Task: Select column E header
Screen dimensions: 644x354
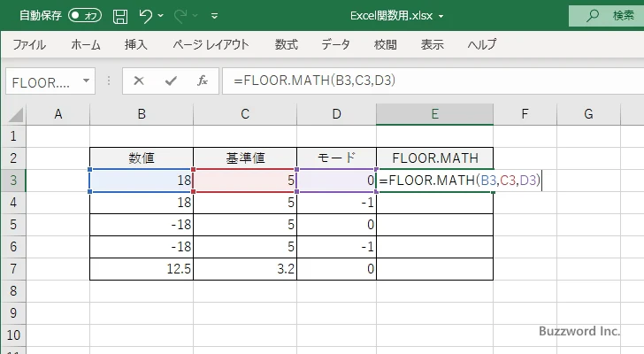Action: click(434, 114)
